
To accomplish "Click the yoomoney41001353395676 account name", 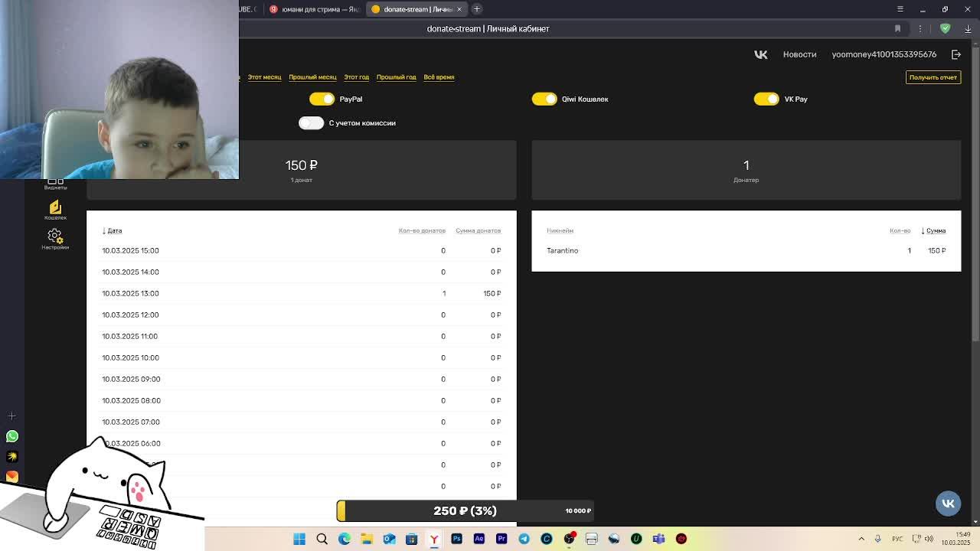I will point(884,54).
